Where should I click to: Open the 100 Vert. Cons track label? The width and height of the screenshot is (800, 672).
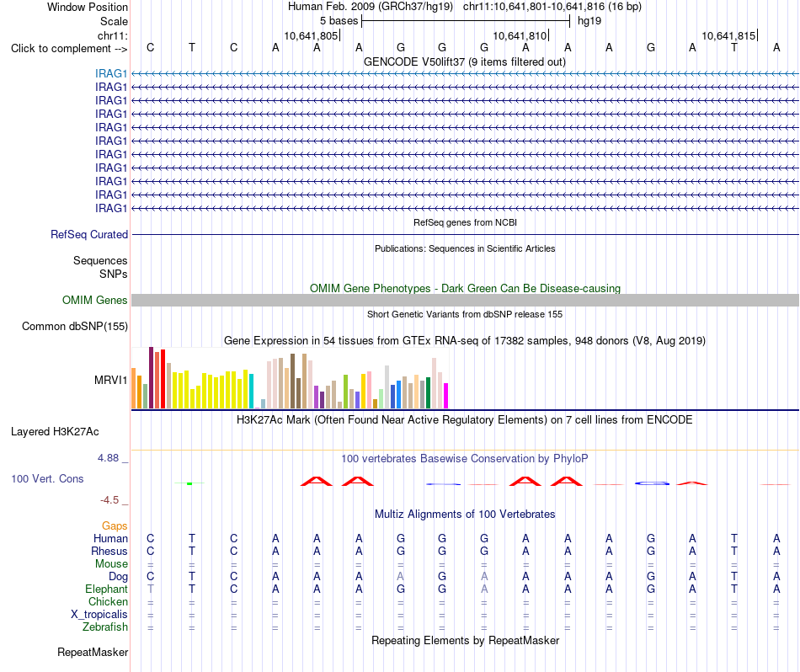(x=47, y=478)
